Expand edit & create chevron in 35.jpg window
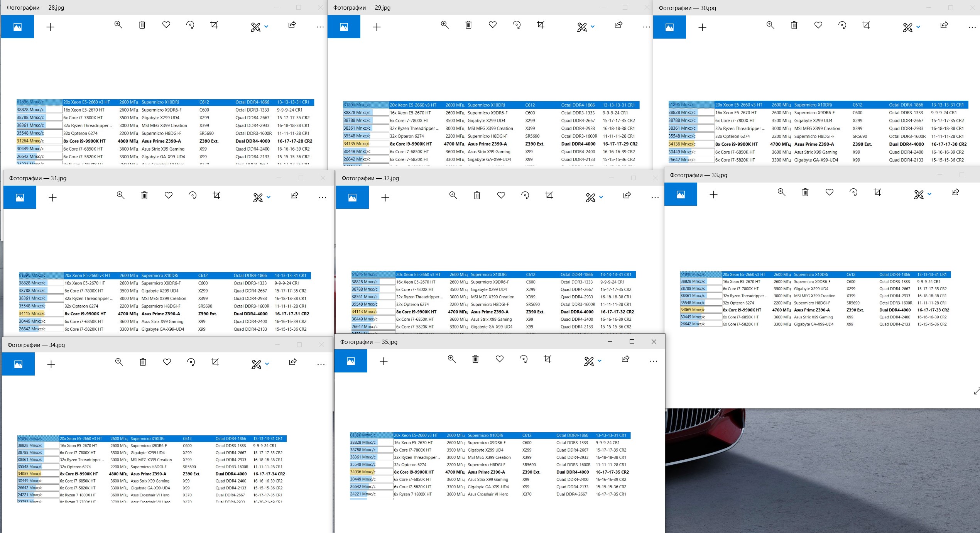The image size is (980, 533). tap(599, 361)
